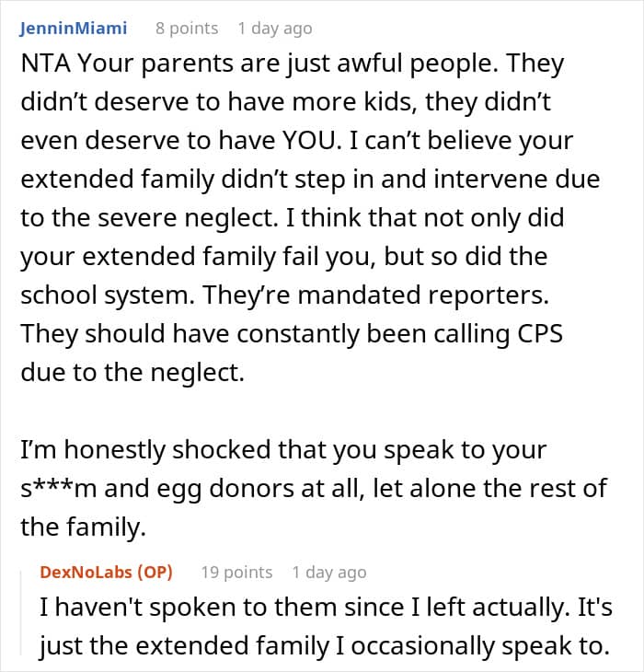Screen dimensions: 644x672
Task: Click the 'the family.' closing line
Action: (x=84, y=527)
